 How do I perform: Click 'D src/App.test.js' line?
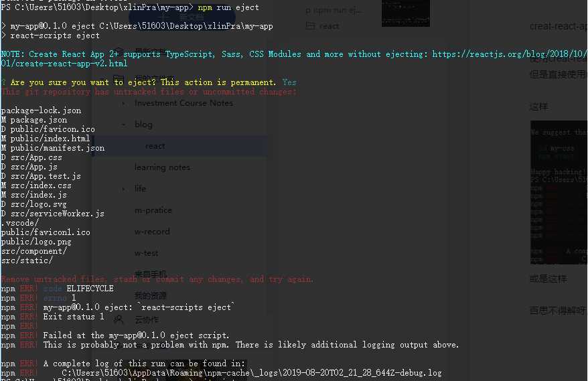[x=41, y=176]
